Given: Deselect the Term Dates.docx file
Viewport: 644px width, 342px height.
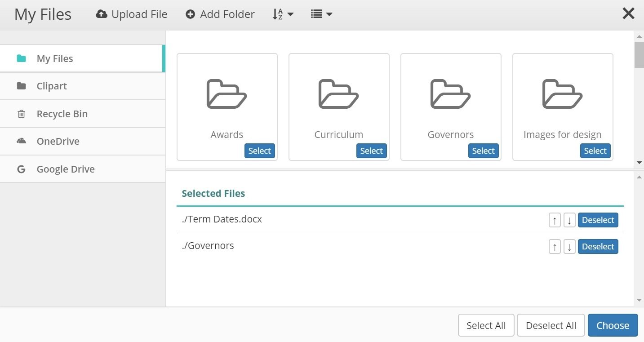Looking at the screenshot, I should click(598, 220).
